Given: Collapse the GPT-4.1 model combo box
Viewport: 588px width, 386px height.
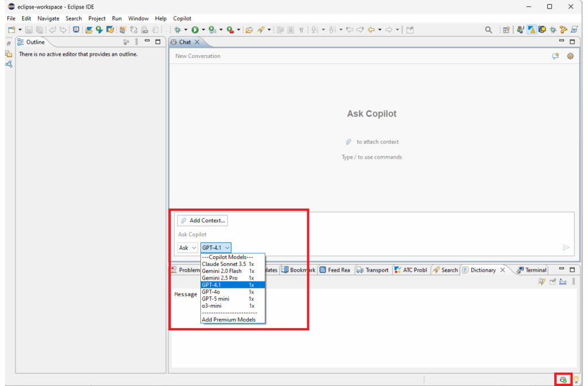Looking at the screenshot, I should click(x=216, y=248).
